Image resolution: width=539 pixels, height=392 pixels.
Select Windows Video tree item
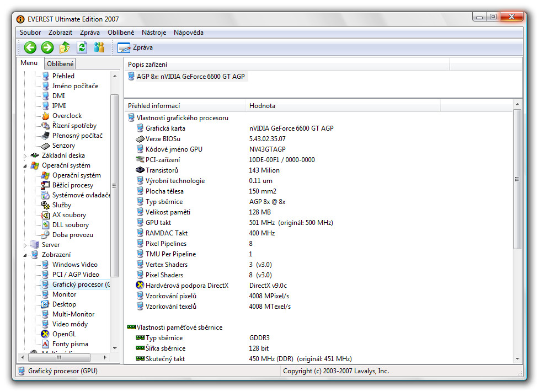pyautogui.click(x=74, y=265)
